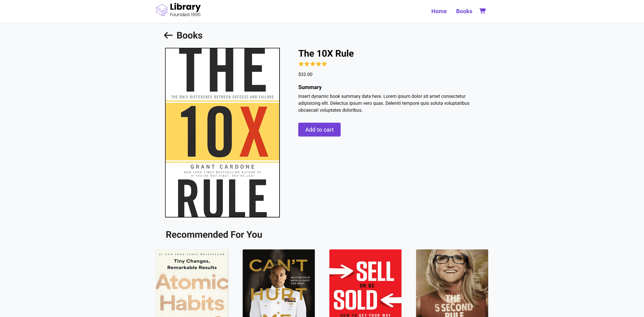The width and height of the screenshot is (644, 317).
Task: Click the Library logo icon
Action: (162, 10)
